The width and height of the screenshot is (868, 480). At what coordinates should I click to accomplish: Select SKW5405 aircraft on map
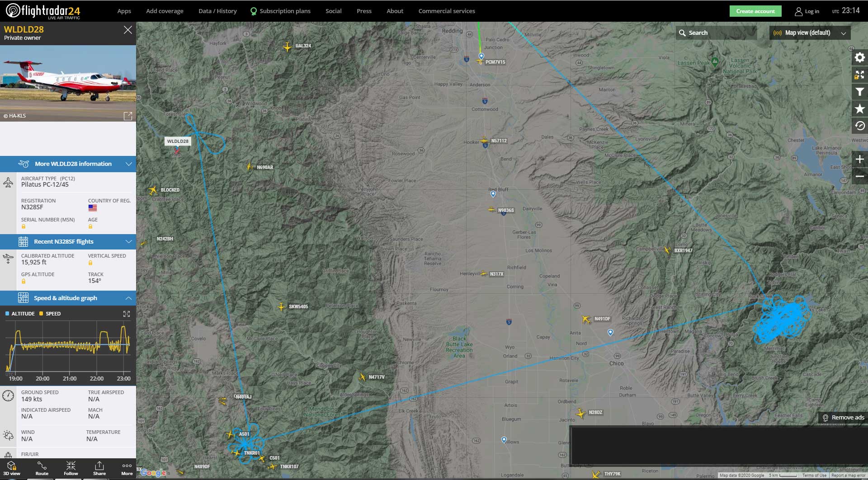point(281,307)
